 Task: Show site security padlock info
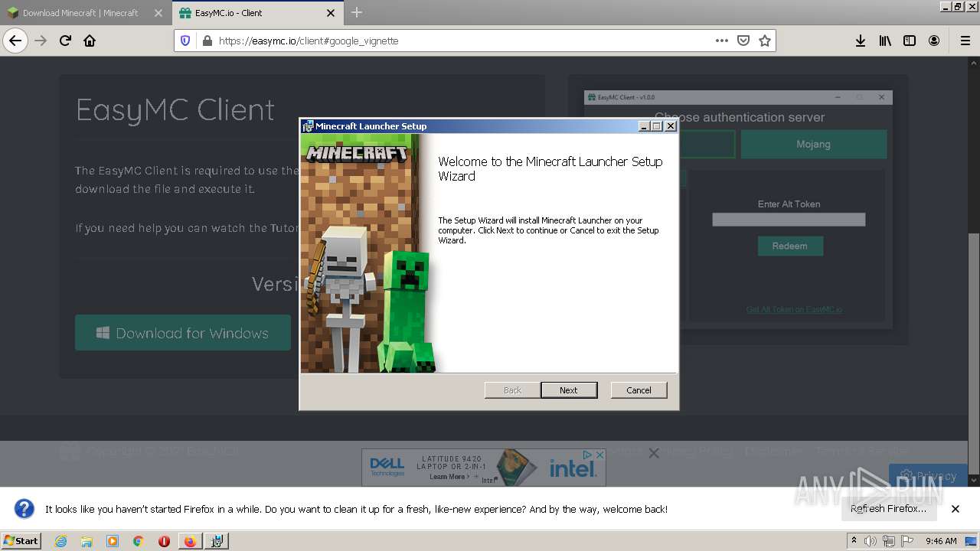207,41
